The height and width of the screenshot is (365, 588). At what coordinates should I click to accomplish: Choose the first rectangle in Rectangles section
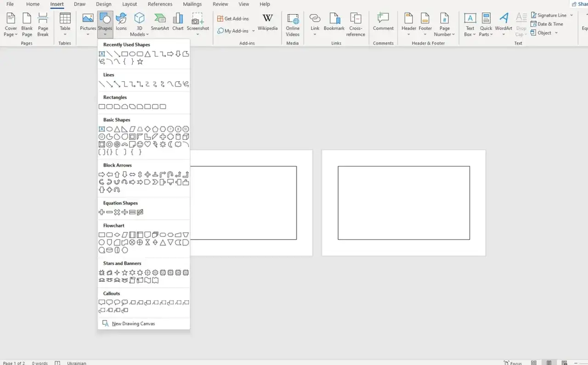[x=102, y=107]
